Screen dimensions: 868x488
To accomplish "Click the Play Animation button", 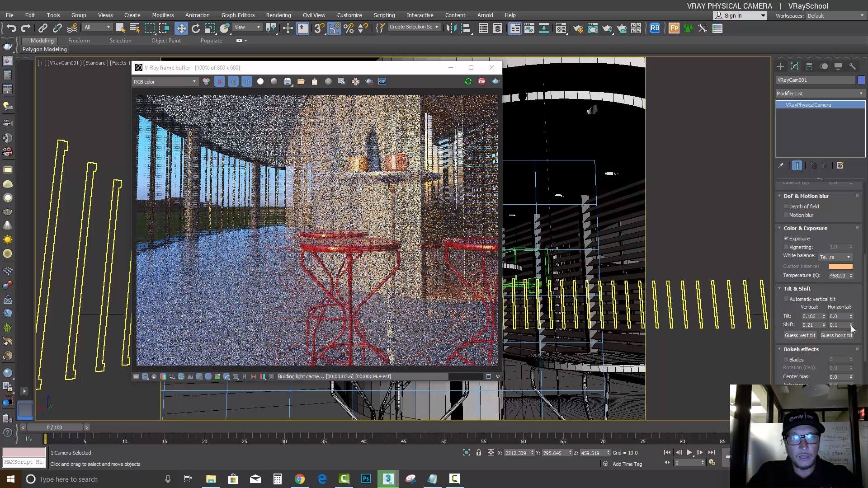I will coord(689,452).
